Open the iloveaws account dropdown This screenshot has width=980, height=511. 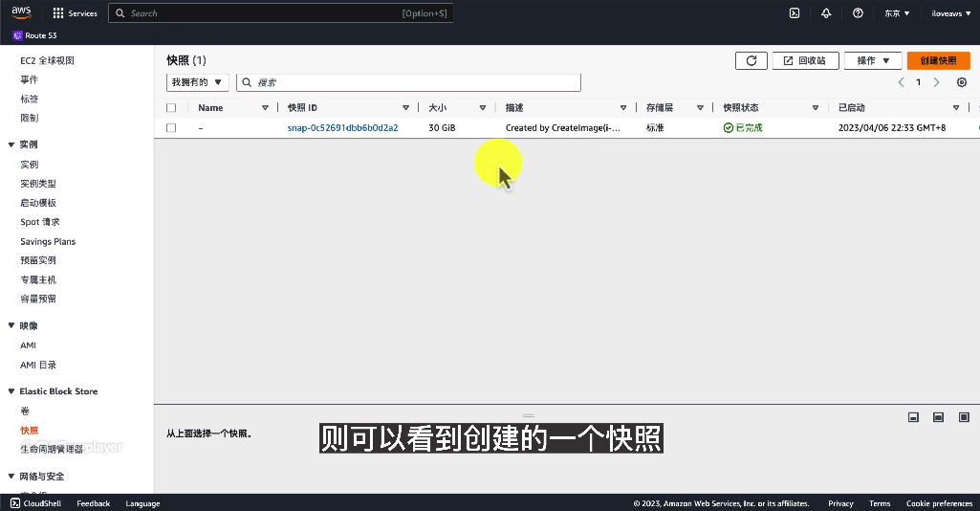950,13
